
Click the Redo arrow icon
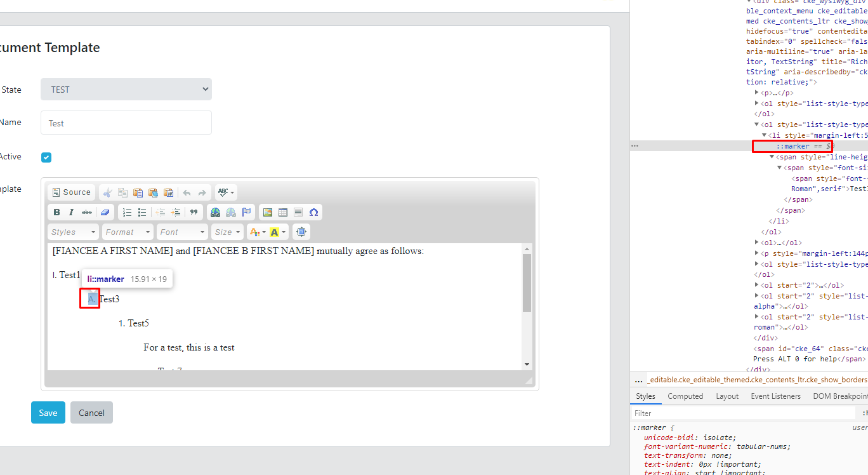[202, 192]
